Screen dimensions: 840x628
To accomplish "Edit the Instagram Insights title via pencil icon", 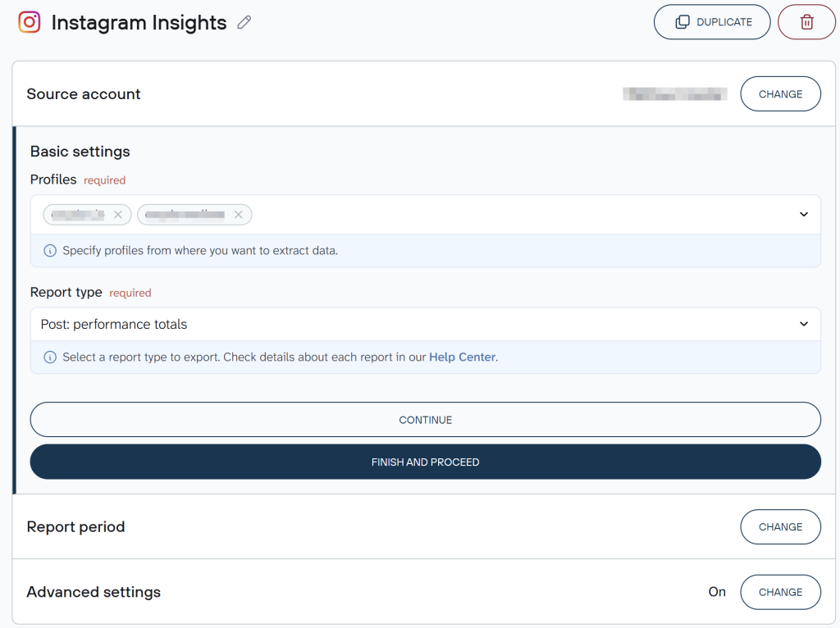I will [244, 22].
